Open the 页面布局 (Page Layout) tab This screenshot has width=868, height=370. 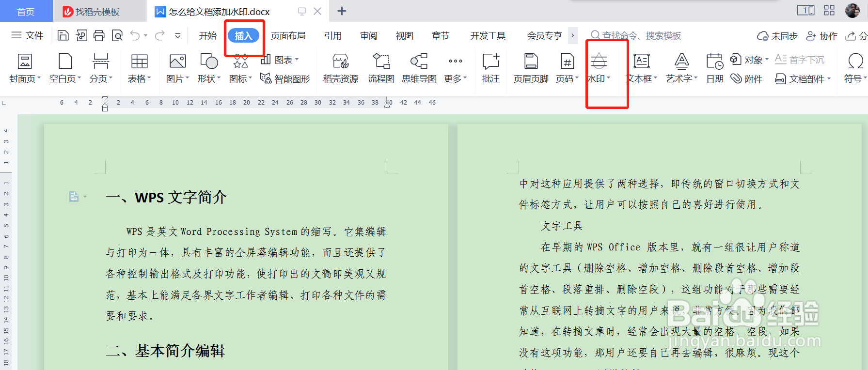(x=288, y=35)
